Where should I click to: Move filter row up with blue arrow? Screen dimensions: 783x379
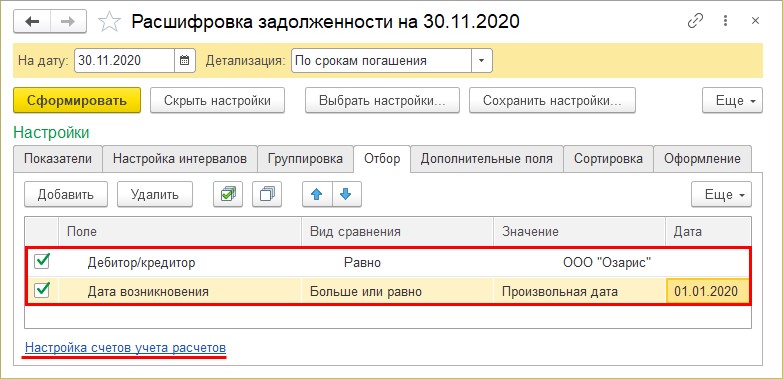[x=317, y=194]
